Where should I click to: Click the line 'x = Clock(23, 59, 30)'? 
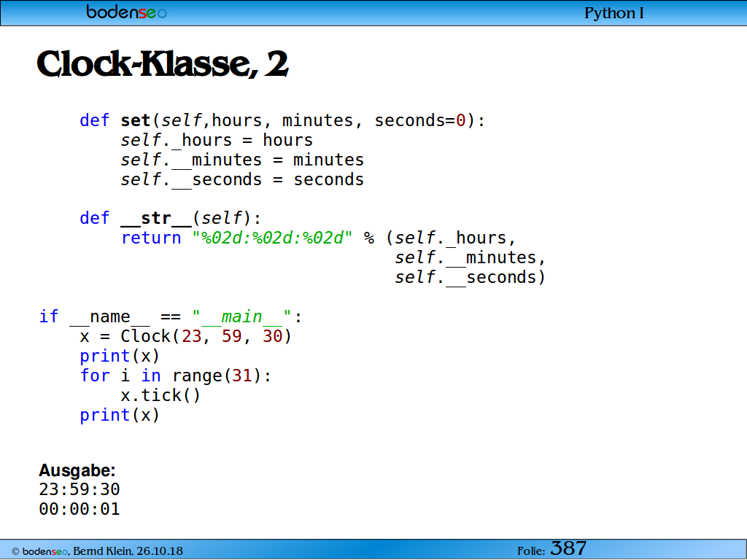click(x=186, y=336)
